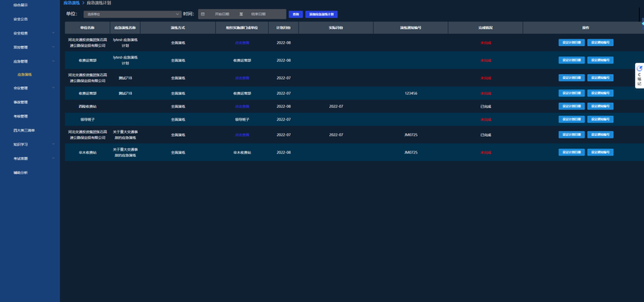644x302 pixels.
Task: Select 应急演练 submenu item in sidebar
Action: pos(25,75)
